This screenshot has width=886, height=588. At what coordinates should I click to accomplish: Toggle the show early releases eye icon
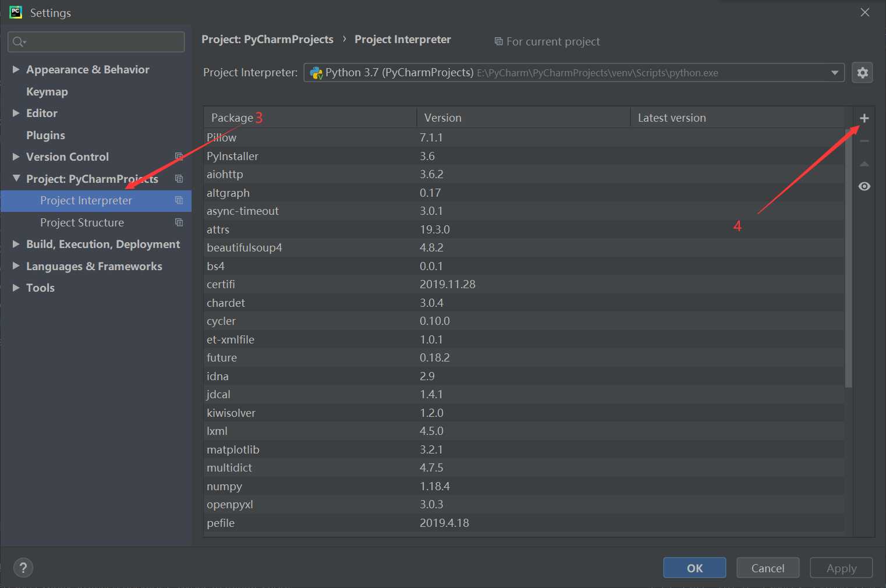coord(864,186)
